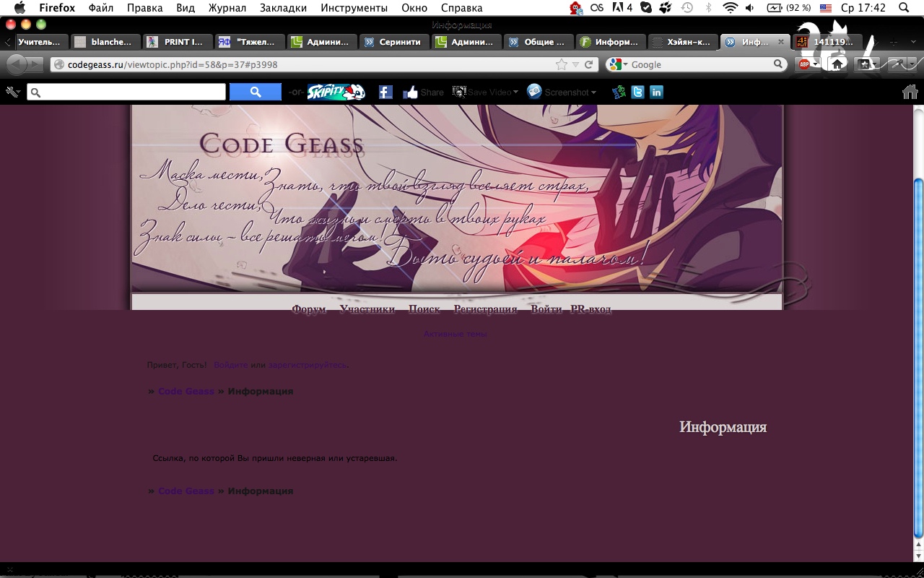Click the green puzzle icon before Twitter
Viewport: 924px width, 578px height.
619,92
